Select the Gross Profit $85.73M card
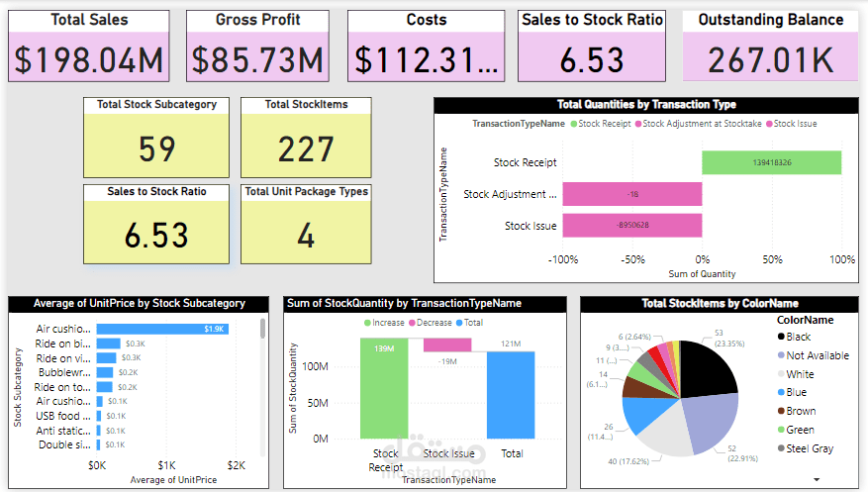 pyautogui.click(x=257, y=46)
